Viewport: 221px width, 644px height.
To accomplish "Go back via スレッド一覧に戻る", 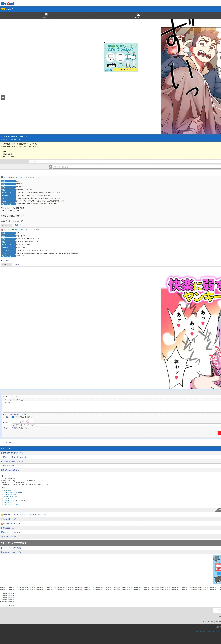I will tap(8, 443).
